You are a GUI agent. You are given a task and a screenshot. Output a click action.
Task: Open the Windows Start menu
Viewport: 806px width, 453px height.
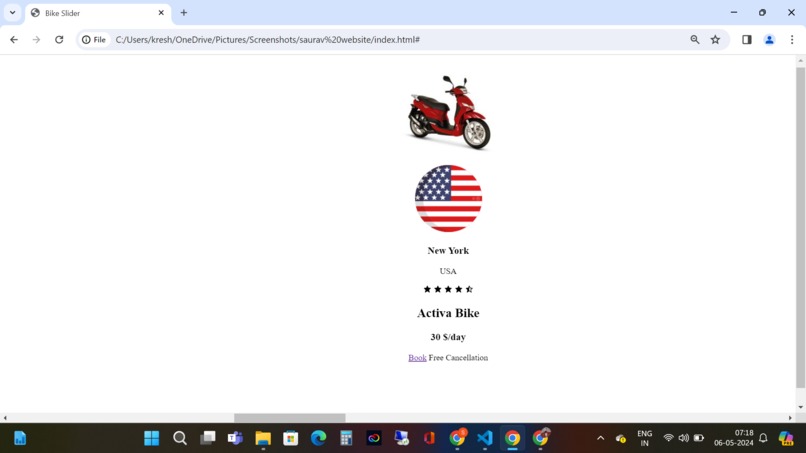point(152,438)
